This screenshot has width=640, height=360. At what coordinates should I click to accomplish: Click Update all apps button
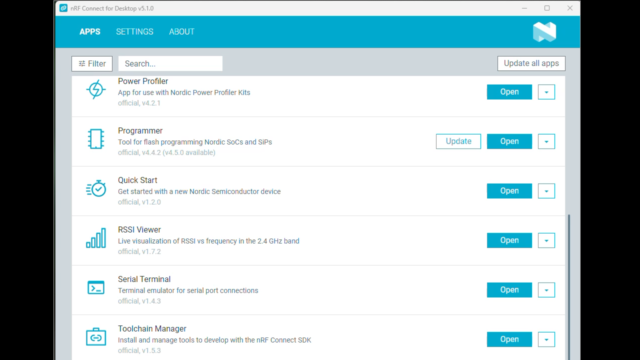[x=531, y=63]
